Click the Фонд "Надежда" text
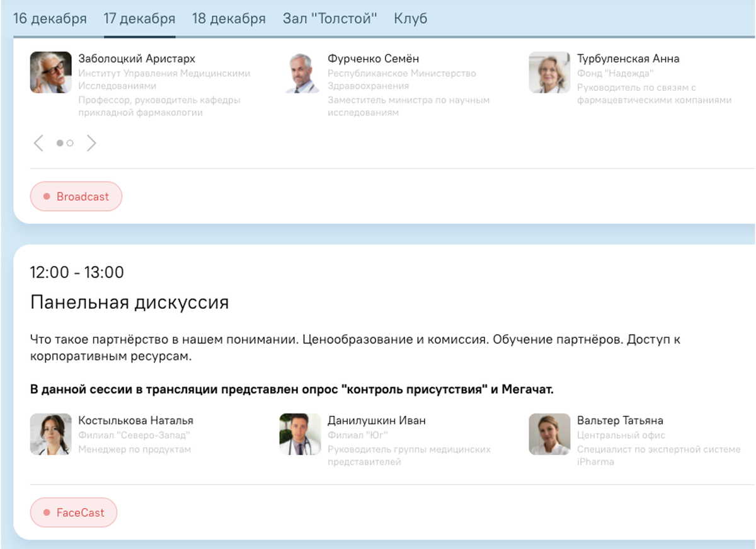 coord(615,74)
